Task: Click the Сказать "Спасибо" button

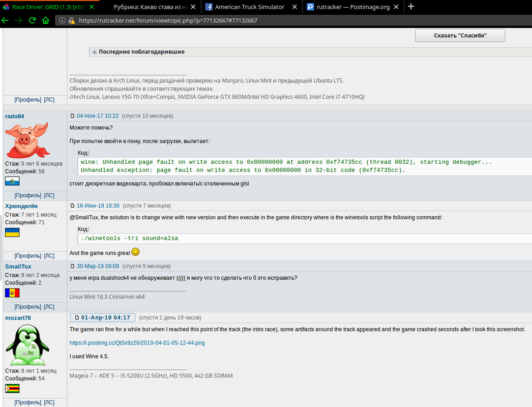Action: tap(460, 35)
